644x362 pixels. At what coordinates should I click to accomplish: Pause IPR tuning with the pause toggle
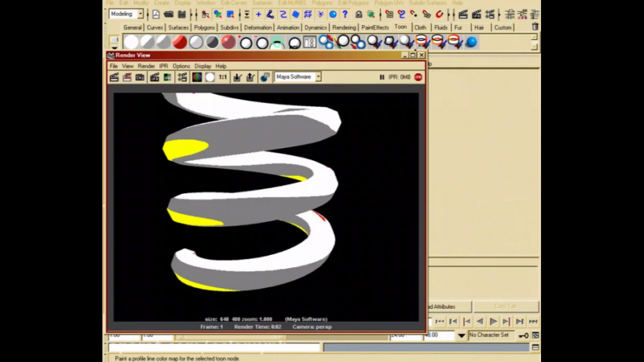click(382, 77)
